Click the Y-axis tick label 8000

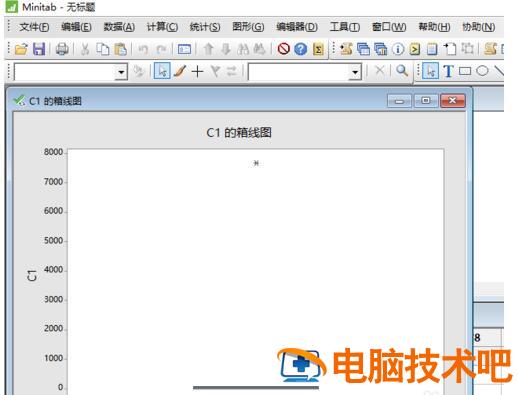tap(53, 152)
